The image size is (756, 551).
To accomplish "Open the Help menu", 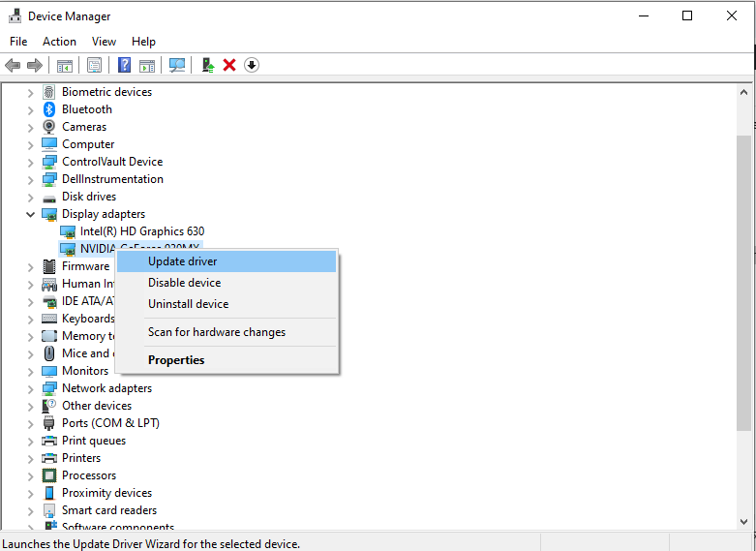I will [143, 42].
